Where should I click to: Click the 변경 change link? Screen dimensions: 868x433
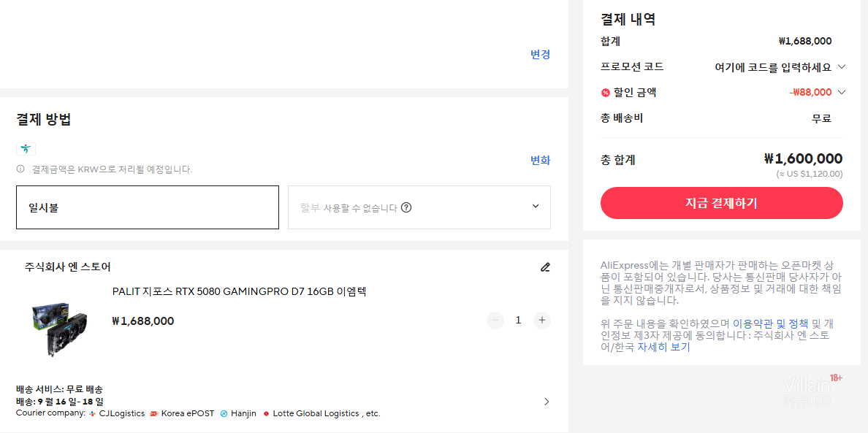[x=540, y=54]
